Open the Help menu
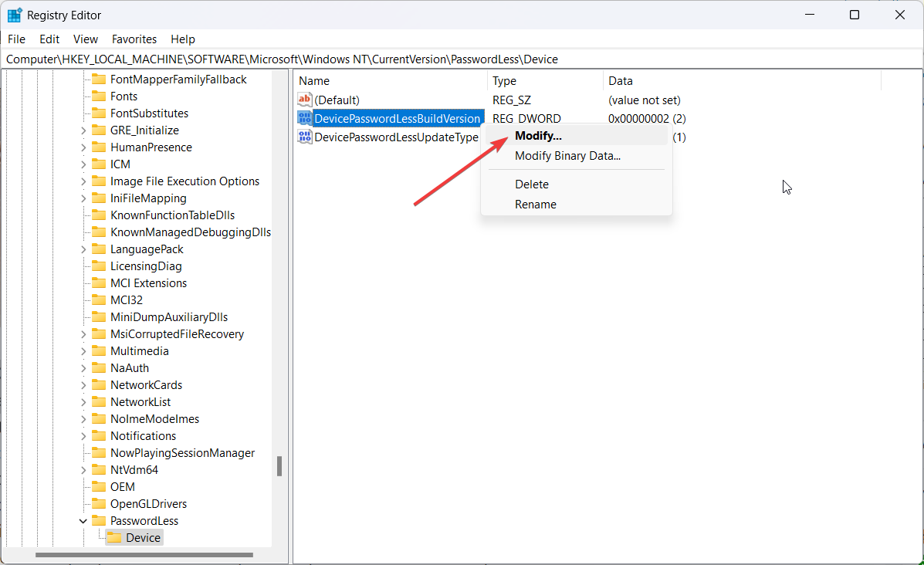 183,39
